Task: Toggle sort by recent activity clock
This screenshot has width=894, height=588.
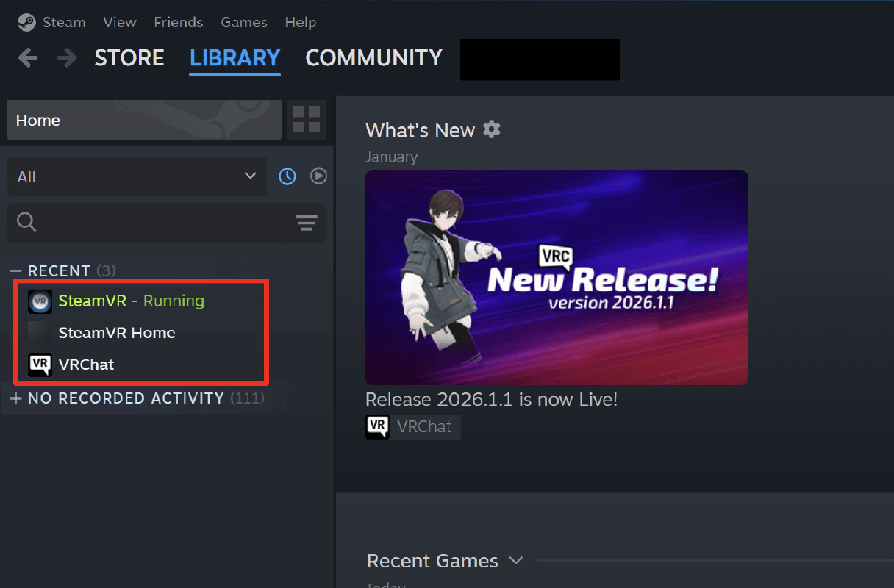Action: tap(287, 176)
